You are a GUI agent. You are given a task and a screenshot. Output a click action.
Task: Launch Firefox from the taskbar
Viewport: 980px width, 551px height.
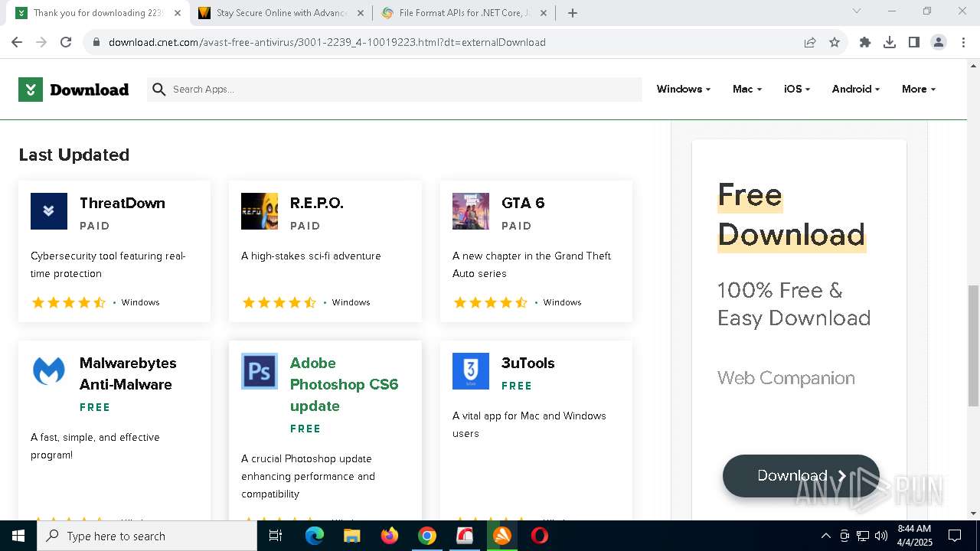[x=390, y=536]
